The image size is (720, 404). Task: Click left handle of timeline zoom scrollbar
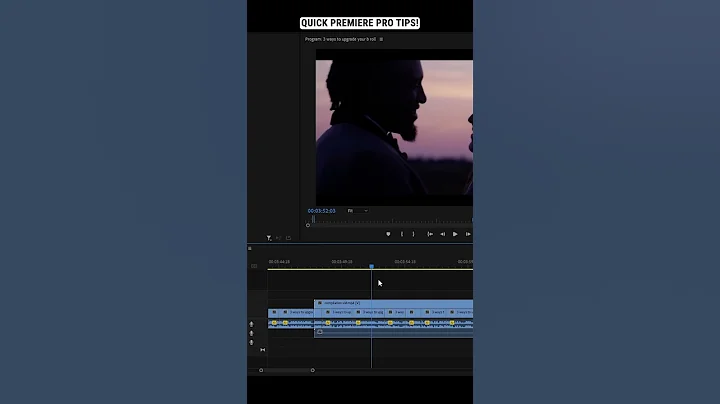pyautogui.click(x=261, y=370)
